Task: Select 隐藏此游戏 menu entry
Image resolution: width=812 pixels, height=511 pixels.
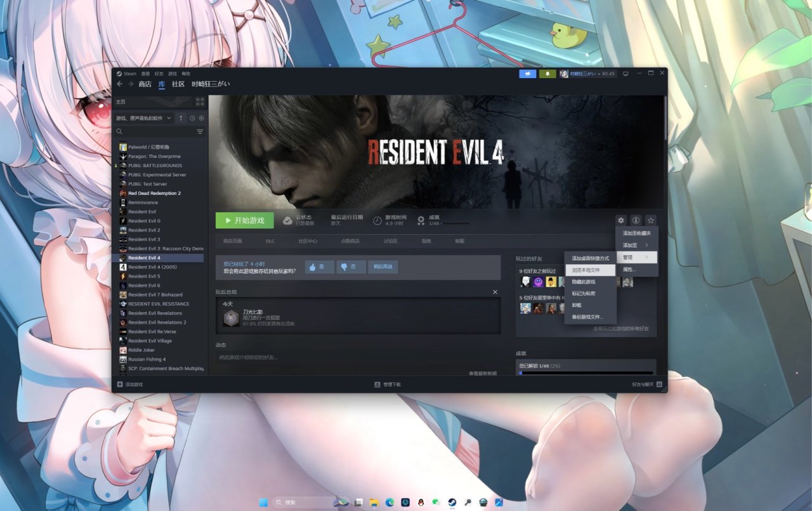Action: coord(591,282)
